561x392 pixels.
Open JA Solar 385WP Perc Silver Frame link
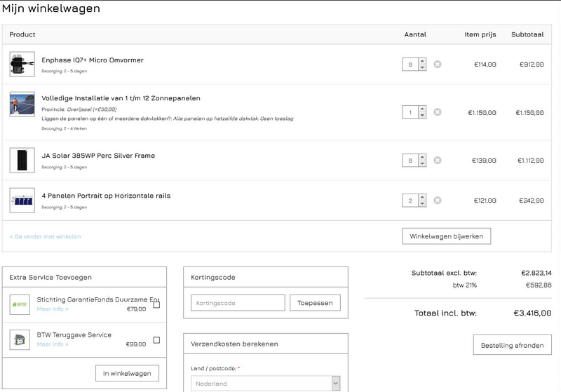coord(98,156)
